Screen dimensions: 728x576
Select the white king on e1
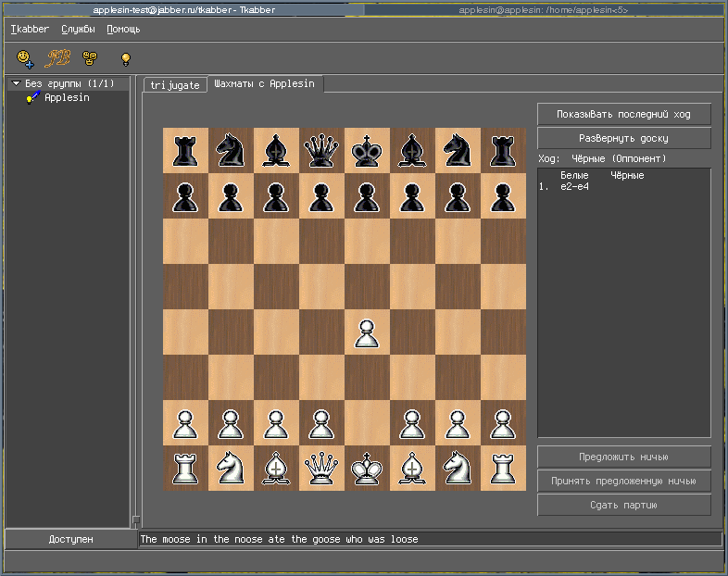click(367, 469)
